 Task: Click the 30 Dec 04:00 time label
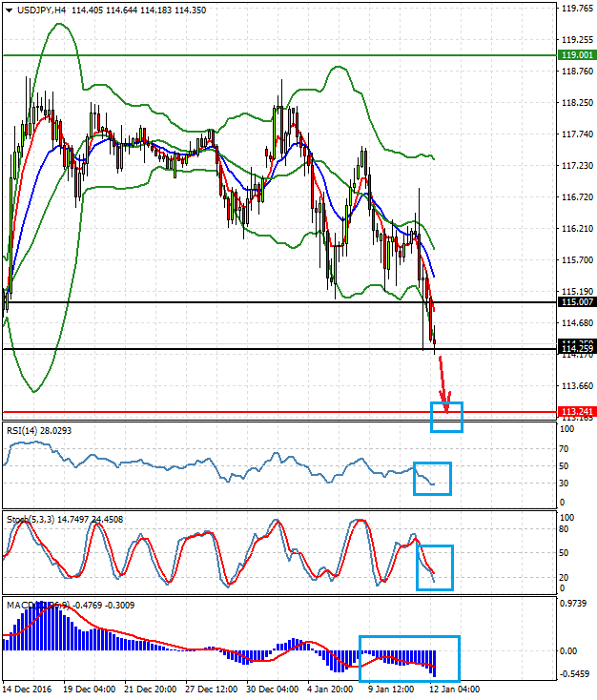click(273, 690)
